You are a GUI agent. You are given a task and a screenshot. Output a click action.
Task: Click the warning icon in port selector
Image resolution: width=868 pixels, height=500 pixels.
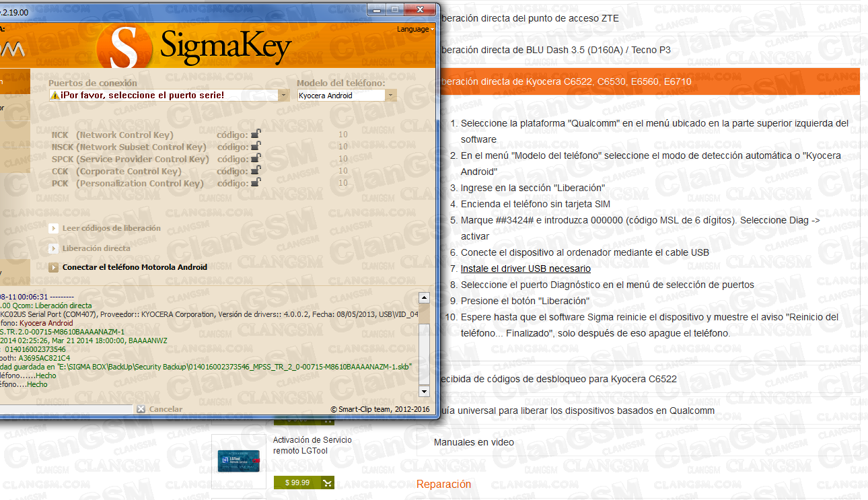[55, 96]
